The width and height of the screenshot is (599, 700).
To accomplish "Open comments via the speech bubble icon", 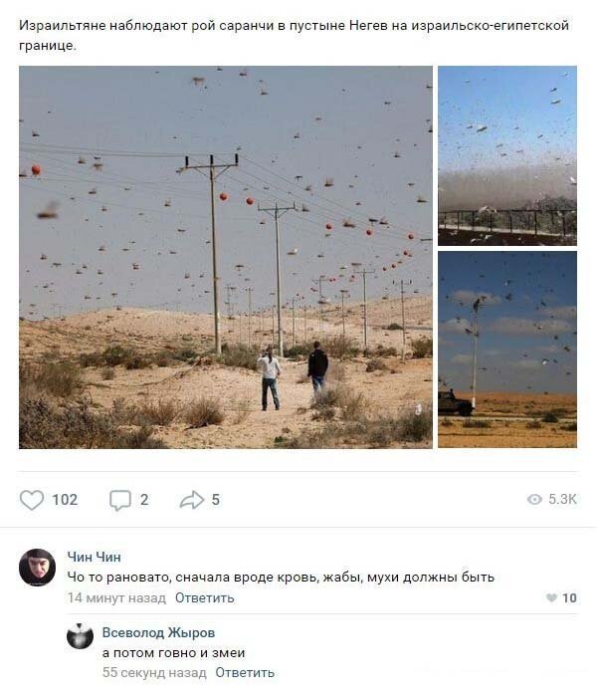I will (x=120, y=501).
